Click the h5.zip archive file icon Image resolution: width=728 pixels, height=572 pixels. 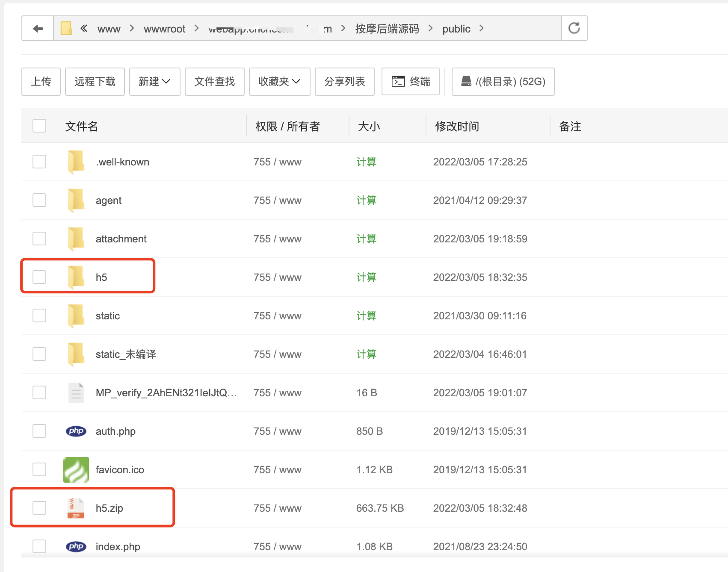[x=76, y=508]
